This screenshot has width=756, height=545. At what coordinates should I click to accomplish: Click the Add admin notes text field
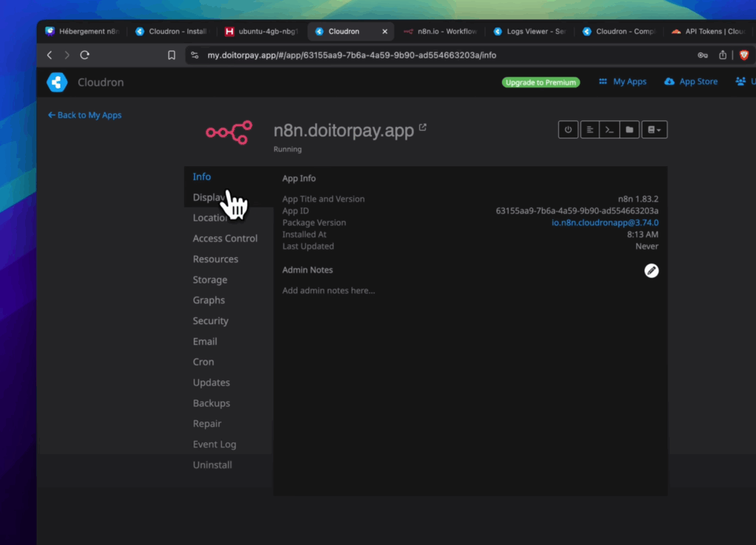[x=329, y=290]
